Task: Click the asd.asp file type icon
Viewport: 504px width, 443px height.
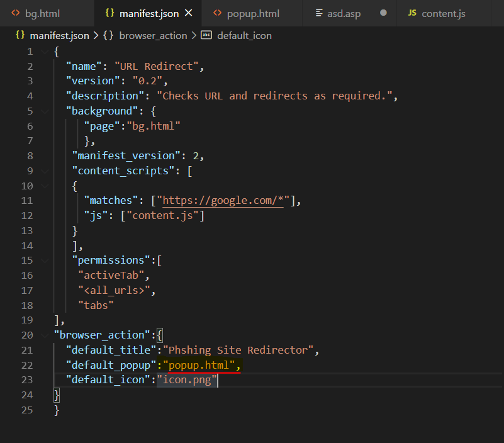Action: (319, 13)
